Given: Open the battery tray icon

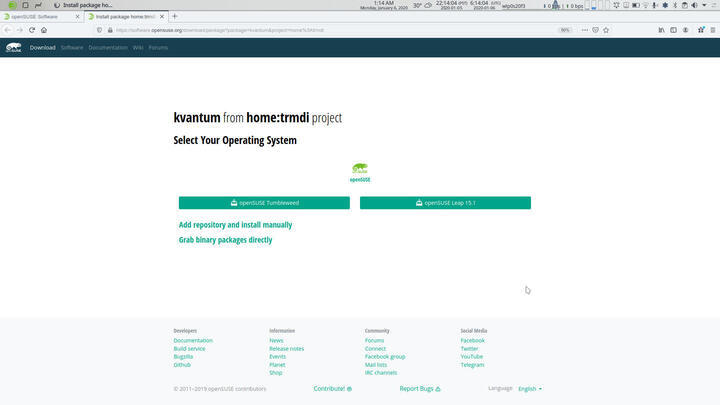Looking at the screenshot, I should point(636,6).
